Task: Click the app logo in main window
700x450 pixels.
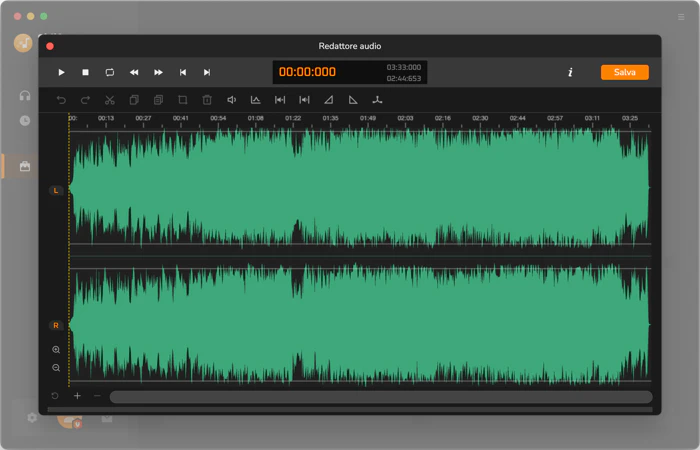Action: [23, 43]
